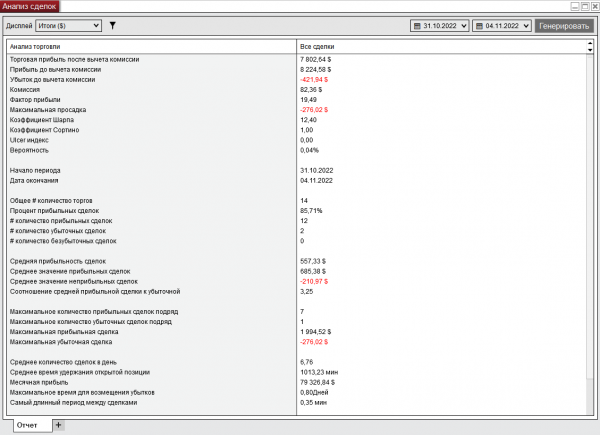Select the value 19,49
Screen dimensions: 600x435
[308, 100]
